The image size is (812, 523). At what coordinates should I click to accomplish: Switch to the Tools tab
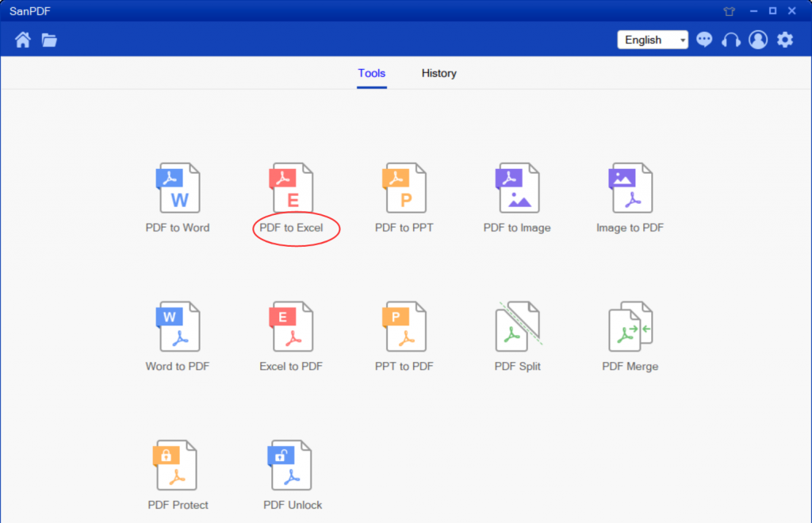pos(371,73)
